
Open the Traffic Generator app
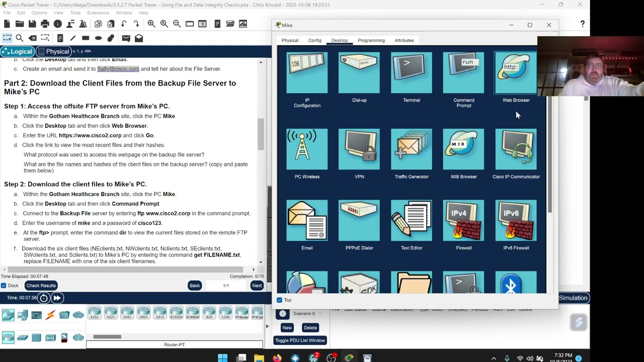pos(412,149)
